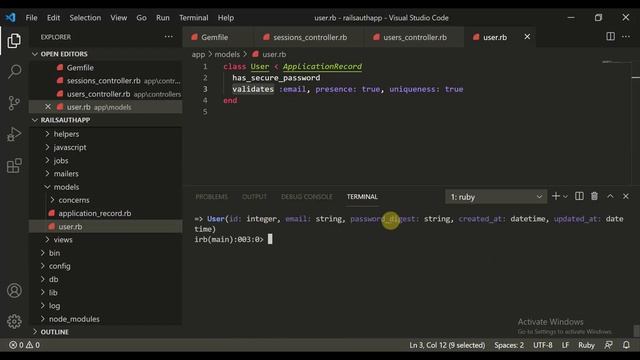Expand the helpers folder
The width and height of the screenshot is (640, 360).
point(67,134)
